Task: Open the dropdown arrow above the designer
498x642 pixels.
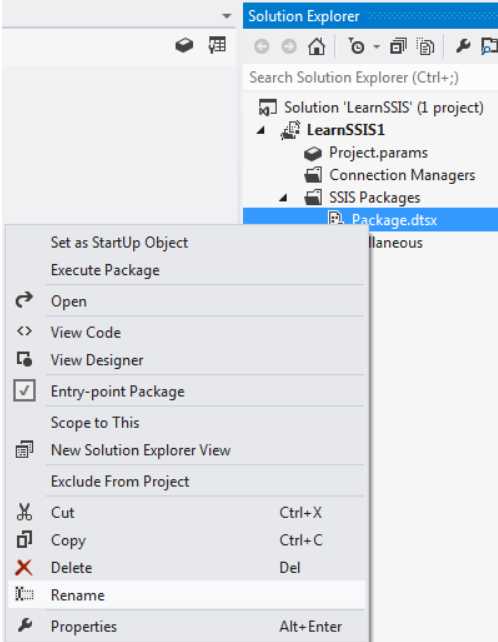Action: click(226, 16)
